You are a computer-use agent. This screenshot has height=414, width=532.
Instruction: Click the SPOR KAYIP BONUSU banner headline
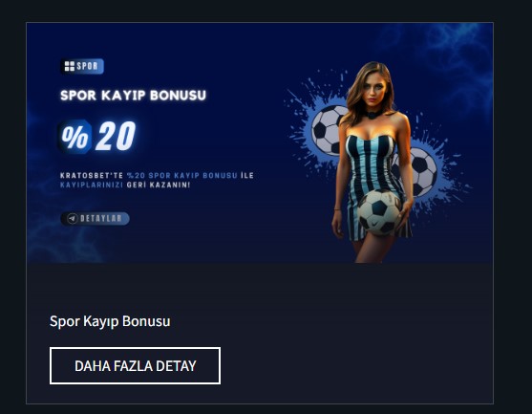tap(133, 96)
